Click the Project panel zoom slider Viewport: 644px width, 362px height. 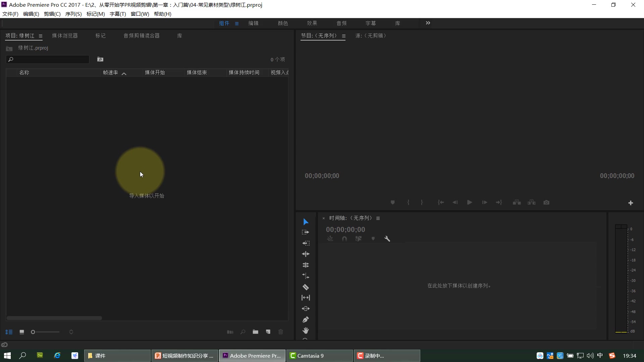tap(45, 332)
